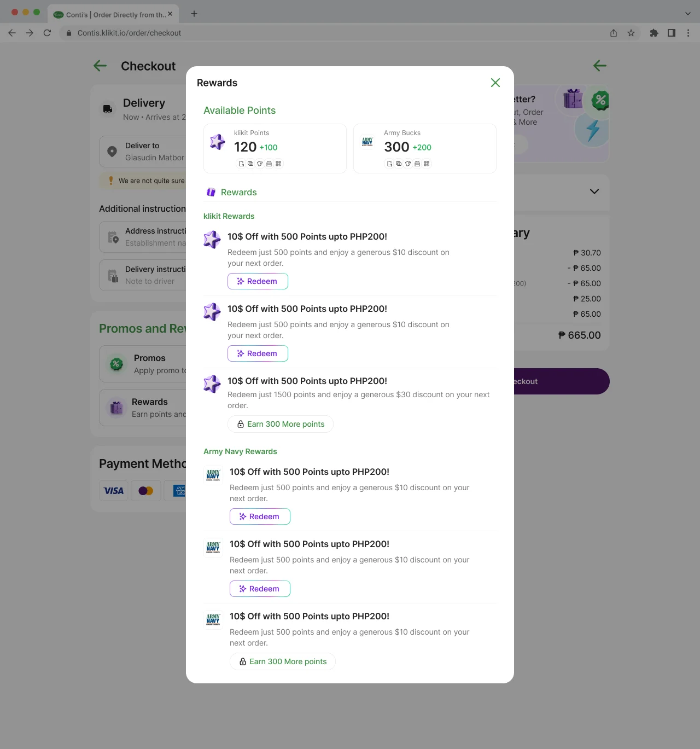
Task: Click the klikit Points star icon
Action: 218,142
